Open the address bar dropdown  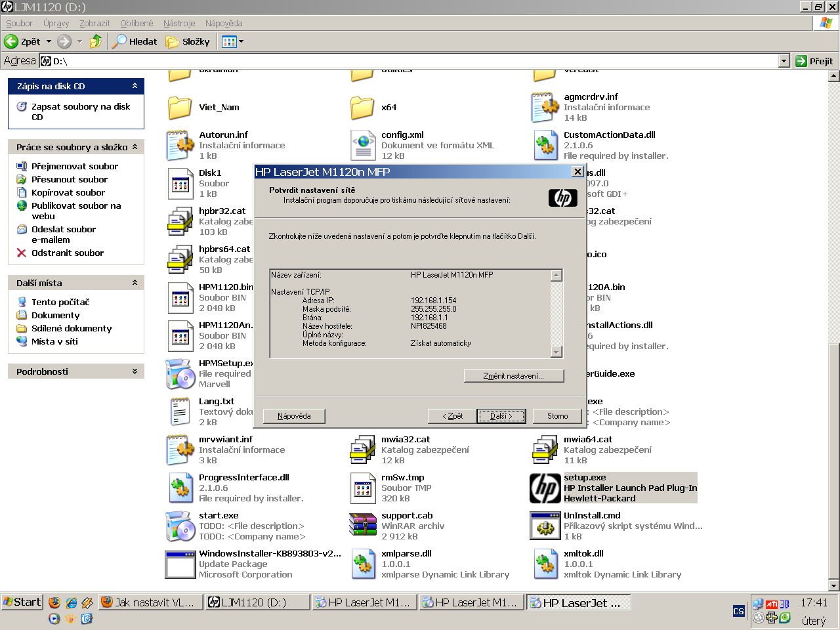(x=784, y=61)
